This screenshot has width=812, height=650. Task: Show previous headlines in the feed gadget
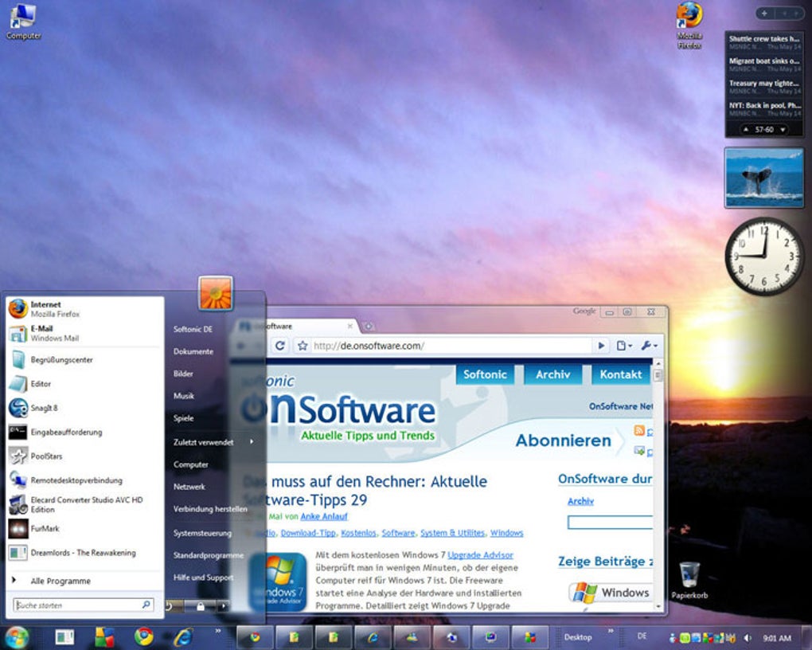pyautogui.click(x=746, y=130)
